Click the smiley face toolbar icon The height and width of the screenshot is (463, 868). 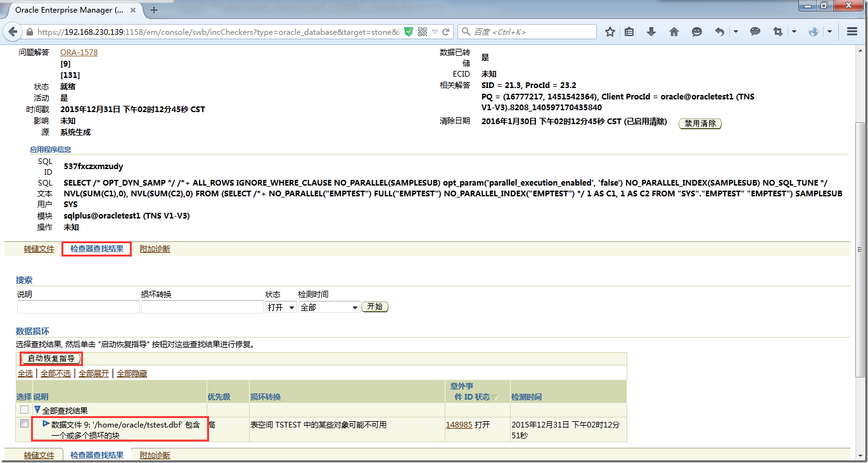[x=697, y=32]
